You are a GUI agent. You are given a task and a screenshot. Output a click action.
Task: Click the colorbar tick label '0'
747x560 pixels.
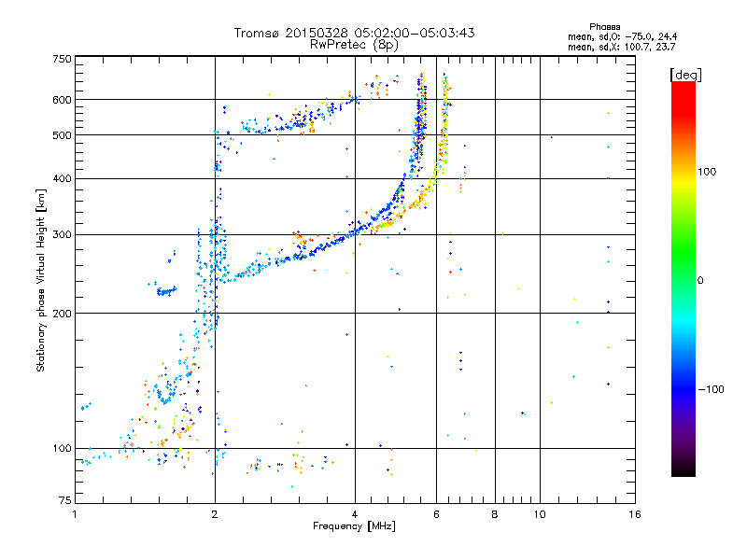700,281
